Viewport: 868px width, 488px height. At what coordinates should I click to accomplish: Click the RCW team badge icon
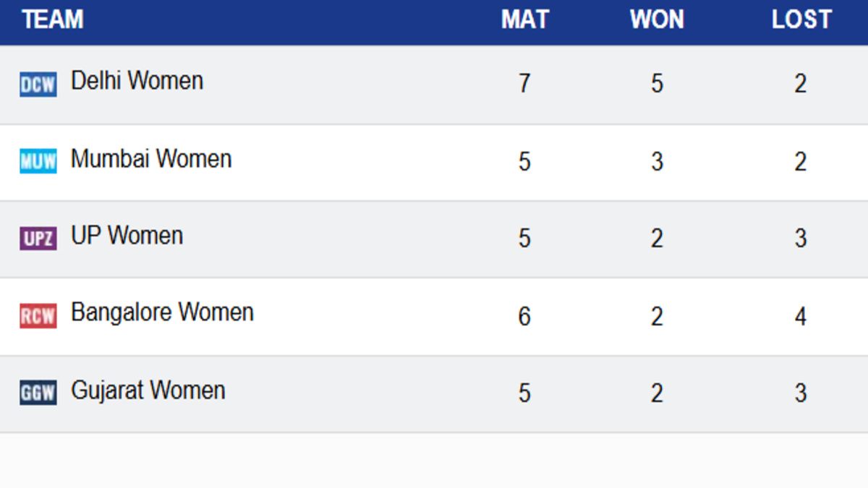38,316
